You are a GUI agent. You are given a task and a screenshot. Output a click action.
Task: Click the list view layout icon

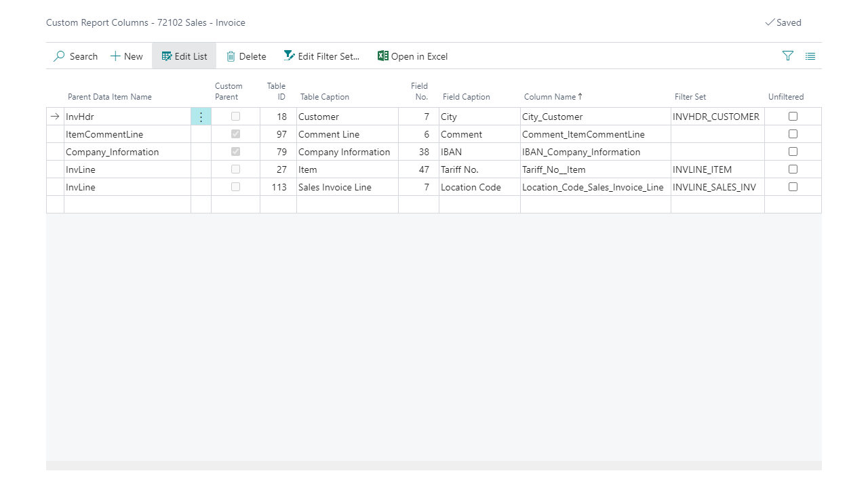(810, 56)
